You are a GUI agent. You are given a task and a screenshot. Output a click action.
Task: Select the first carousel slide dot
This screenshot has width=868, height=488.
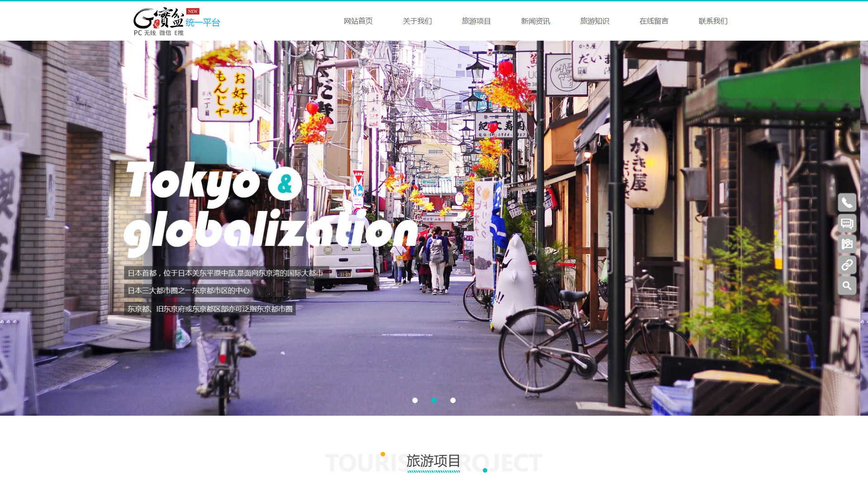[415, 400]
